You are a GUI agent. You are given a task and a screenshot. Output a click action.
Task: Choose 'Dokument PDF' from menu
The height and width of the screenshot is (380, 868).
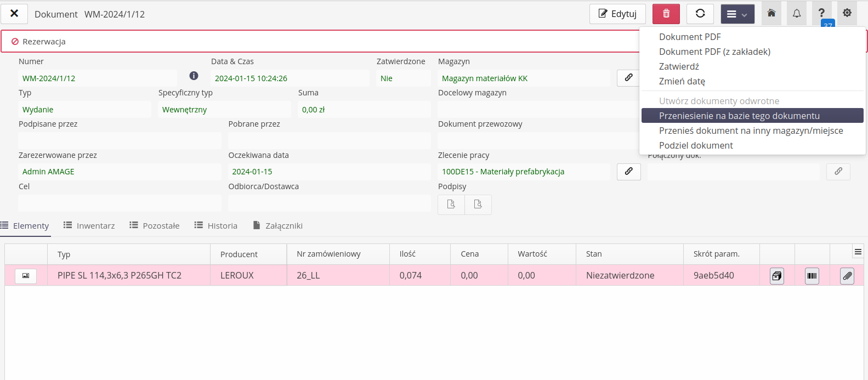[689, 37]
